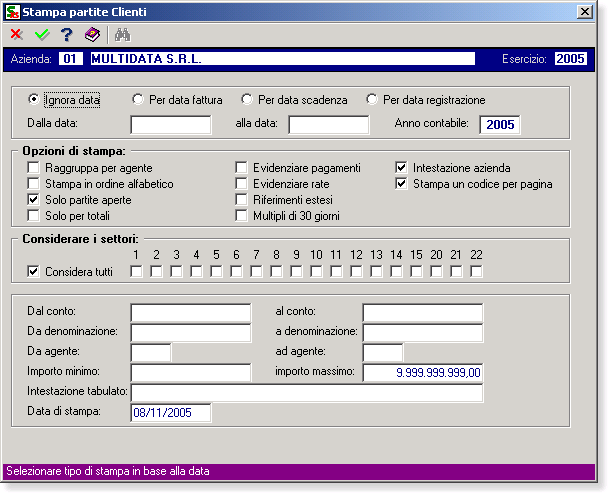Screen dimensions: 609x494
Task: Click the Azienda code field 01
Action: point(71,59)
